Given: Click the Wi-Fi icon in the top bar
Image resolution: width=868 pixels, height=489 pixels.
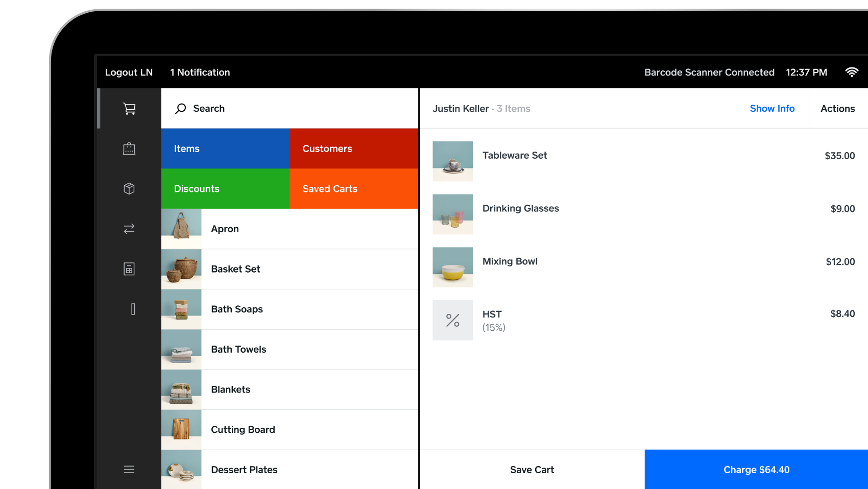Looking at the screenshot, I should click(x=852, y=72).
